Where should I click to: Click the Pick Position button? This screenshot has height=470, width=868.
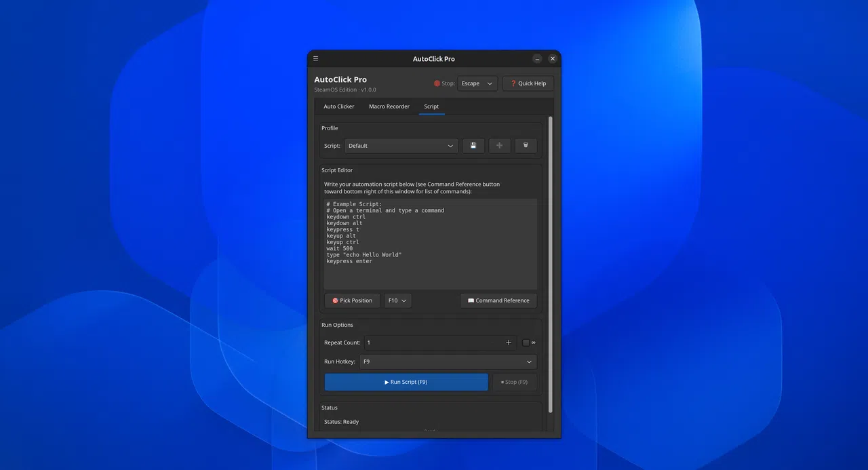352,300
